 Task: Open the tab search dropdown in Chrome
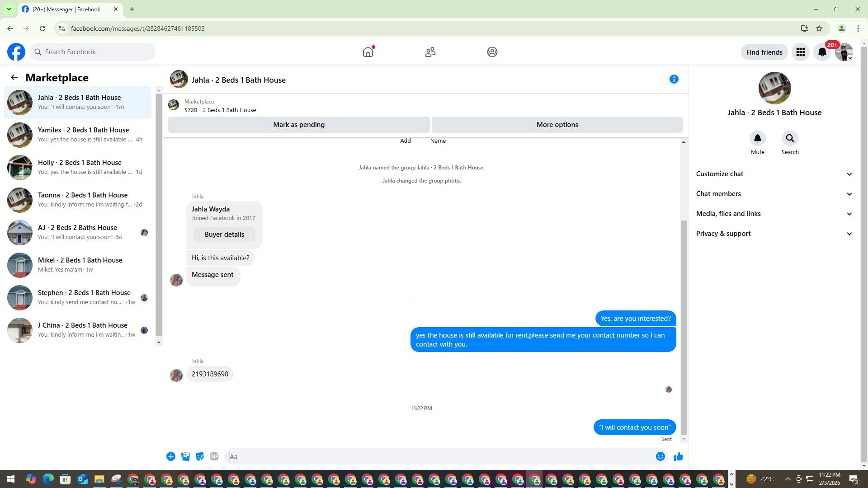point(9,9)
